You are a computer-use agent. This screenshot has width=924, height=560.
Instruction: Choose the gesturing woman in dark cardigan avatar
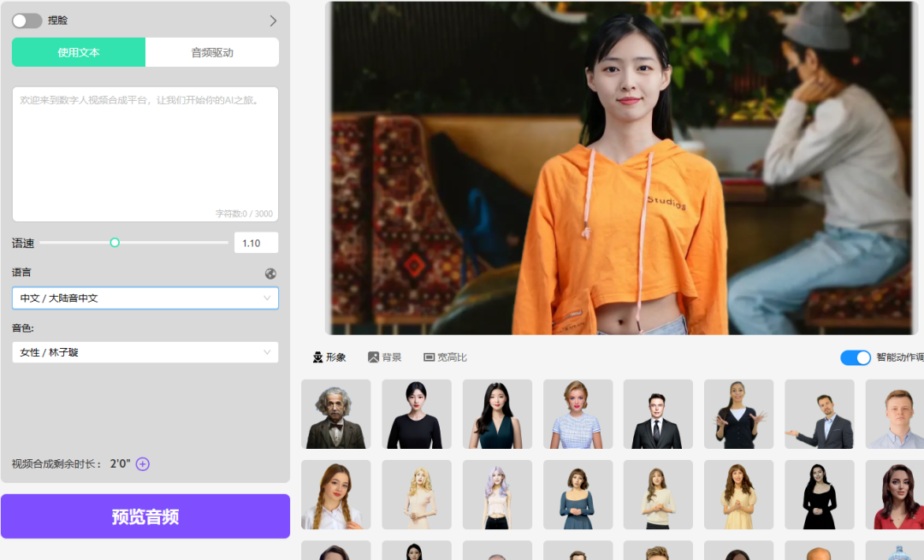coord(739,414)
